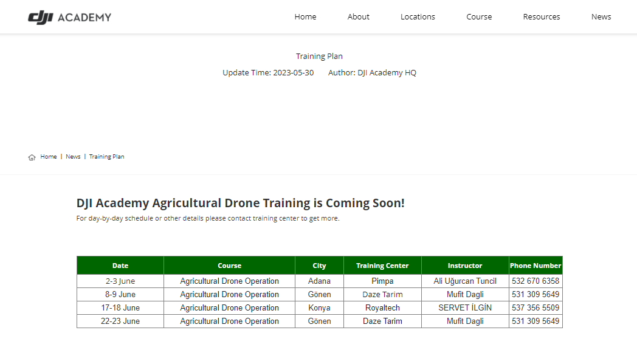Go to News breadcrumb link
This screenshot has width=637, height=364.
pos(73,156)
